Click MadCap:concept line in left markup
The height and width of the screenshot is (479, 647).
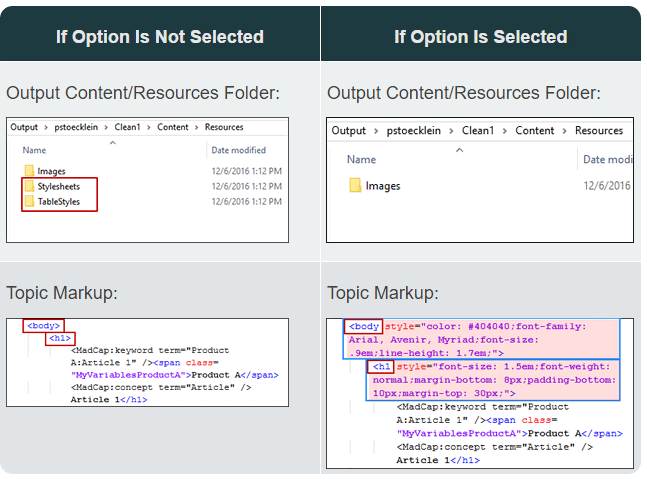click(161, 387)
